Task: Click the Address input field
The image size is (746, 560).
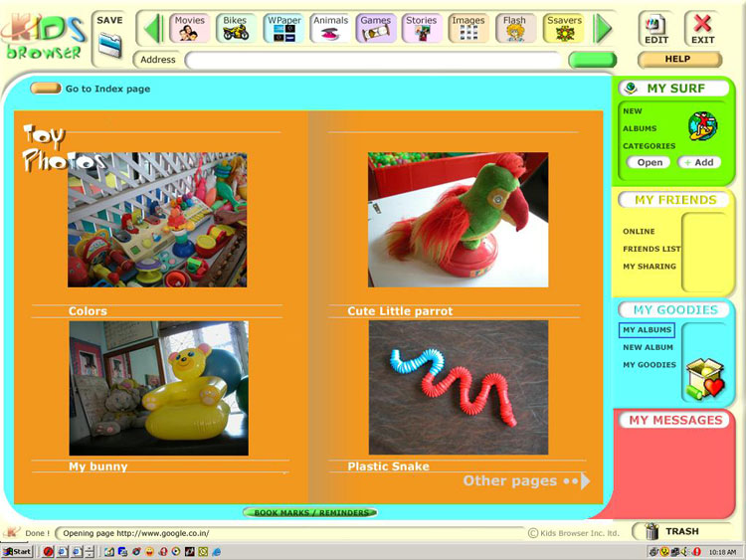Action: 373,60
